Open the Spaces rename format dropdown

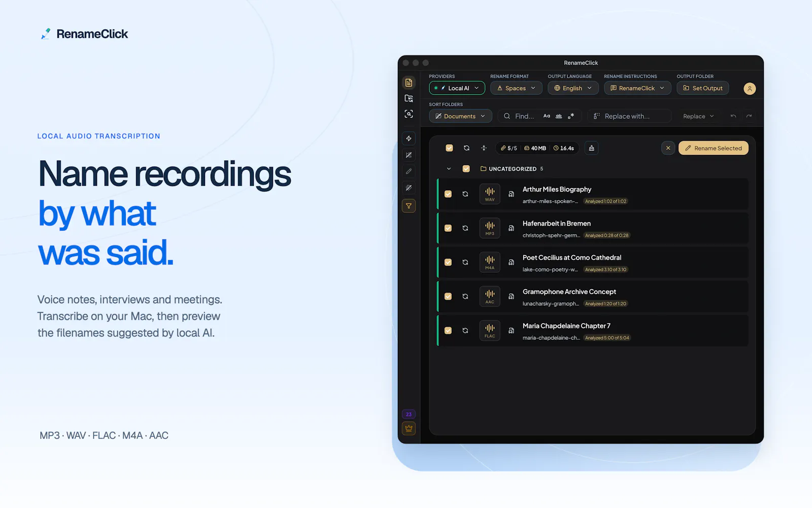pos(516,88)
